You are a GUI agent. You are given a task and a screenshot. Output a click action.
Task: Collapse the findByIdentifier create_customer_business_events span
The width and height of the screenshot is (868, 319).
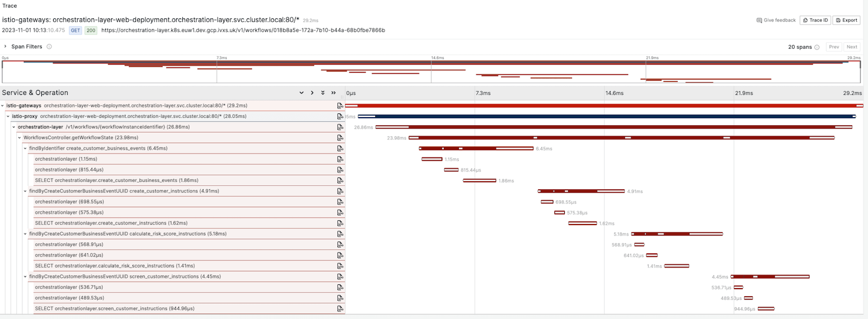click(x=25, y=148)
